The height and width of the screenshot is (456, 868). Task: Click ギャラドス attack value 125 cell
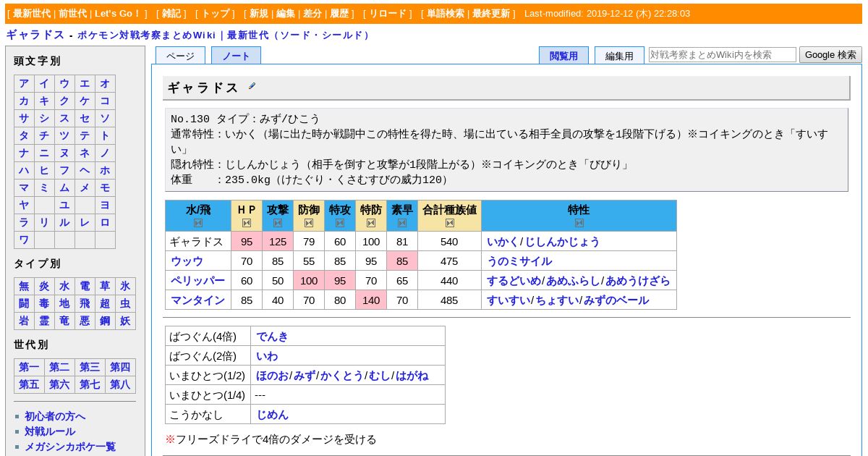pyautogui.click(x=278, y=242)
